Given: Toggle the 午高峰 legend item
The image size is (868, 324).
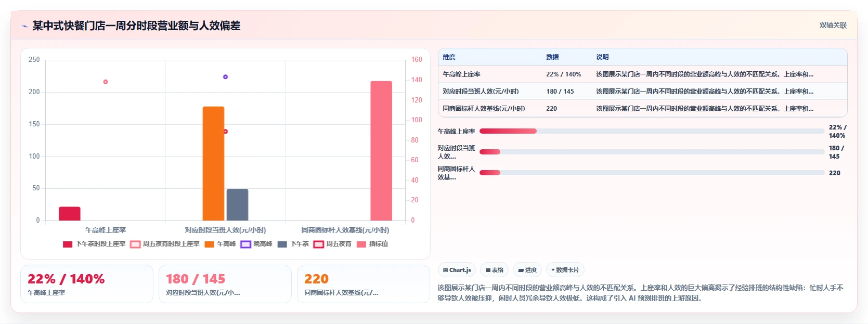Looking at the screenshot, I should point(220,244).
